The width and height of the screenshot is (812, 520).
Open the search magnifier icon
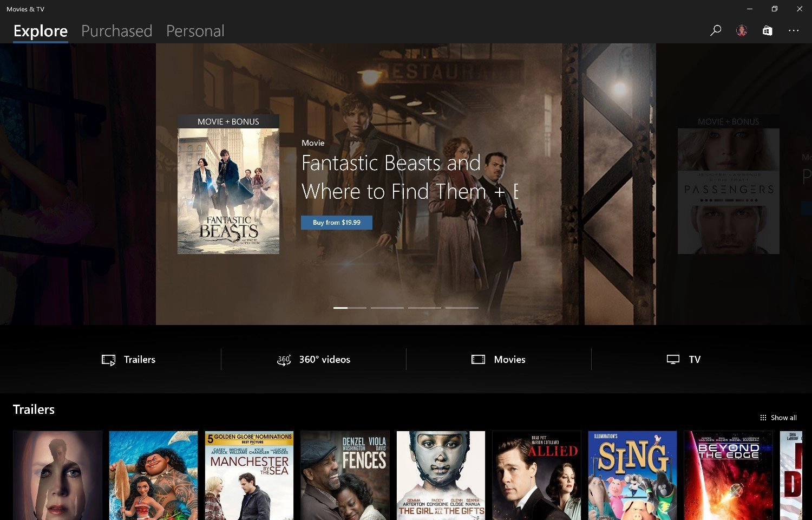pos(716,30)
